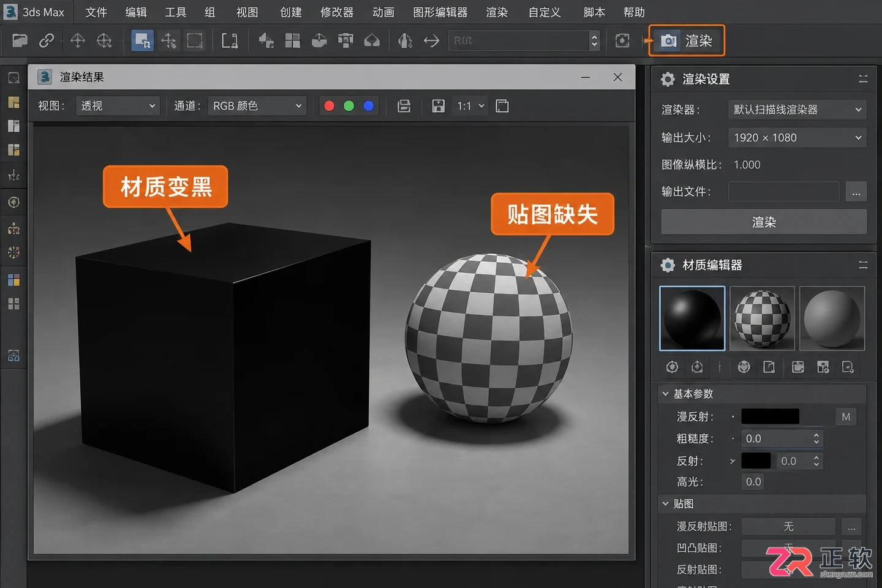
Task: Click the put-material-to-scene icon under thumbnails
Action: [697, 367]
